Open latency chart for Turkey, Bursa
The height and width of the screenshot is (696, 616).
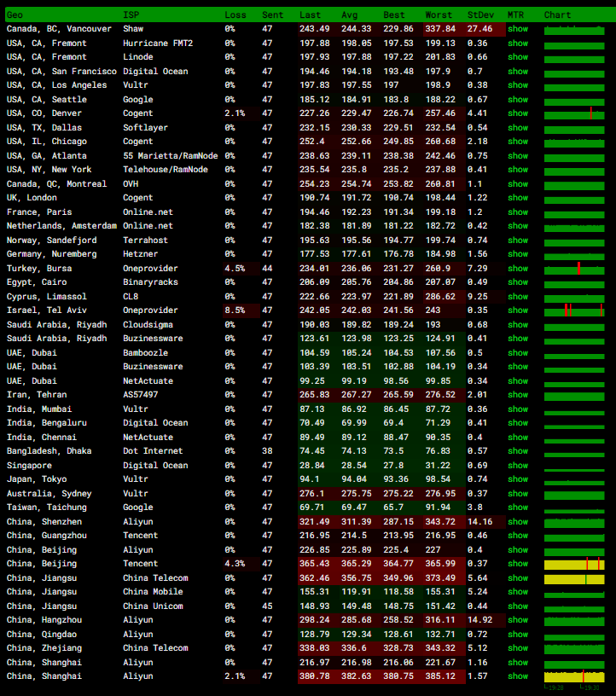(574, 269)
